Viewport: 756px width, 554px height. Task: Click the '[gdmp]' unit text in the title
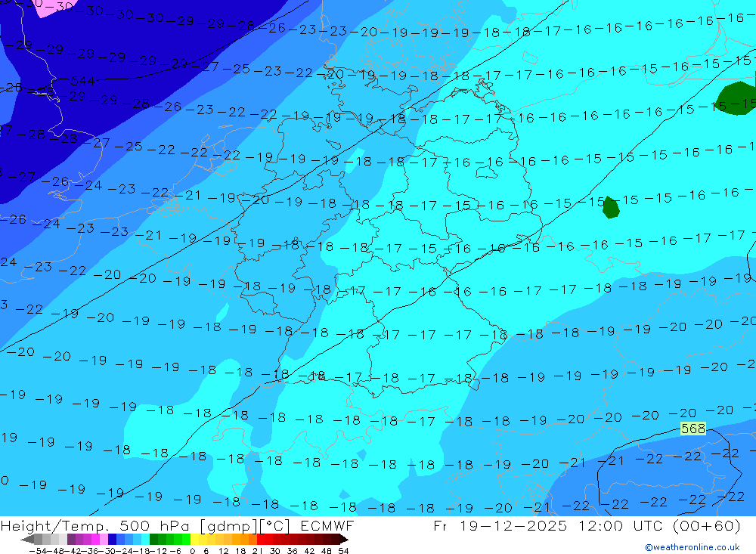tap(228, 525)
